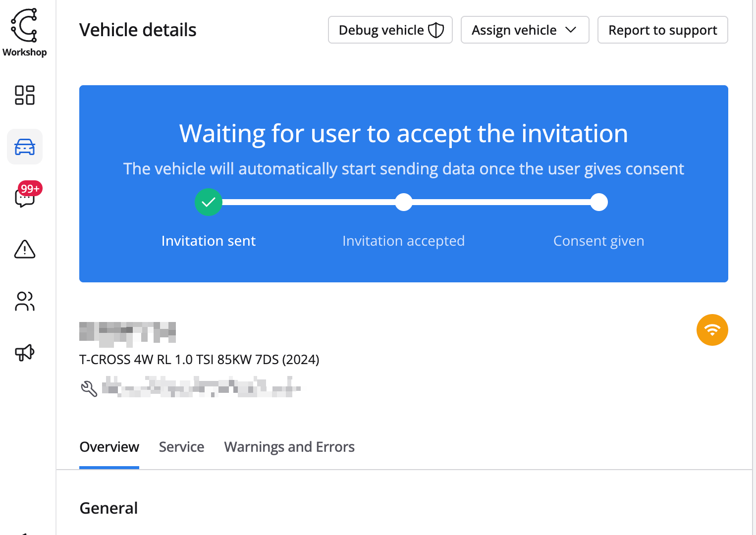Viewport: 756px width, 535px height.
Task: Open the megaphone announcements icon
Action: (x=24, y=353)
